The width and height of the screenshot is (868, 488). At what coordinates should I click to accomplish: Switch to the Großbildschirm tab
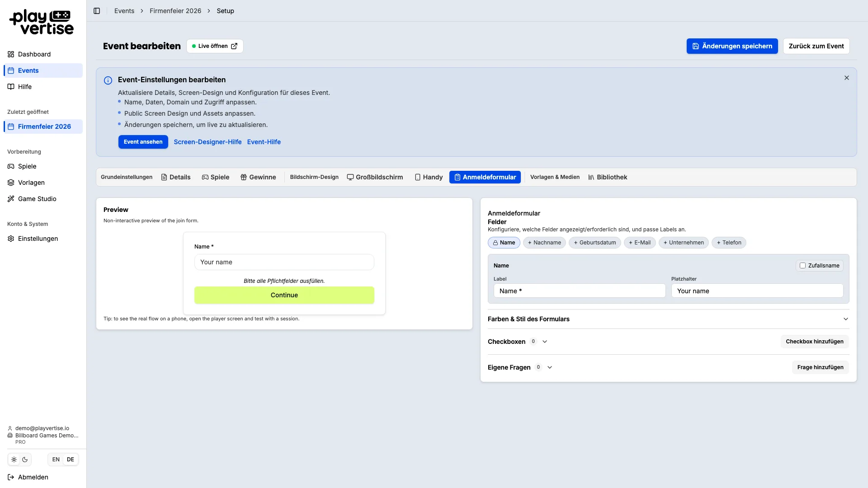[x=375, y=177]
